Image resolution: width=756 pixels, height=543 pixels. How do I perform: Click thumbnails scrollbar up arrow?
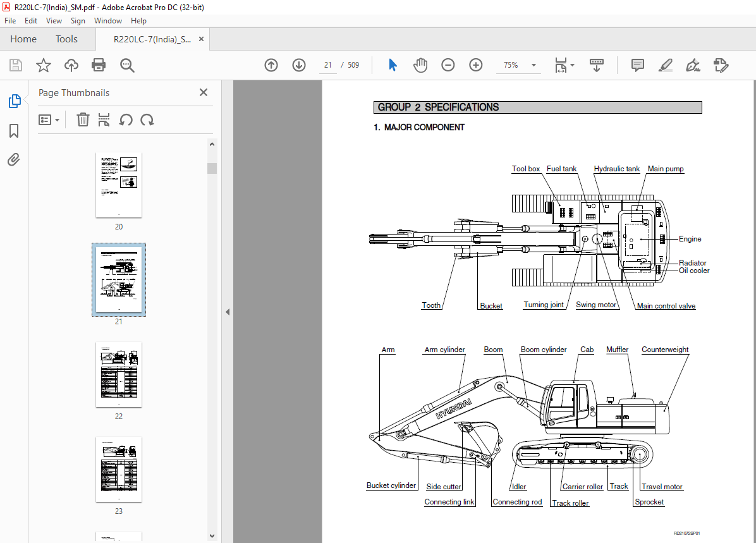tap(212, 143)
